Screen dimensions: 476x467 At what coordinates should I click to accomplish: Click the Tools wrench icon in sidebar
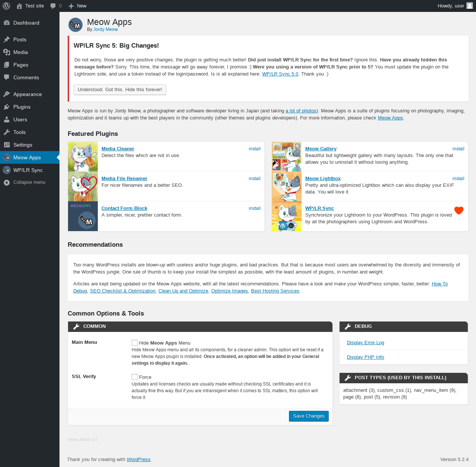[7, 132]
